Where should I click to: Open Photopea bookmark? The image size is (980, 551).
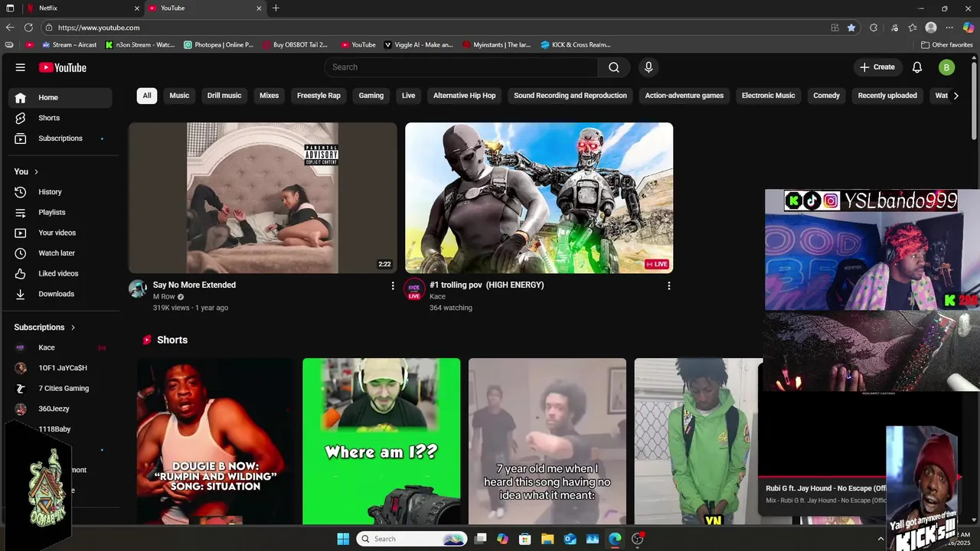click(x=219, y=44)
